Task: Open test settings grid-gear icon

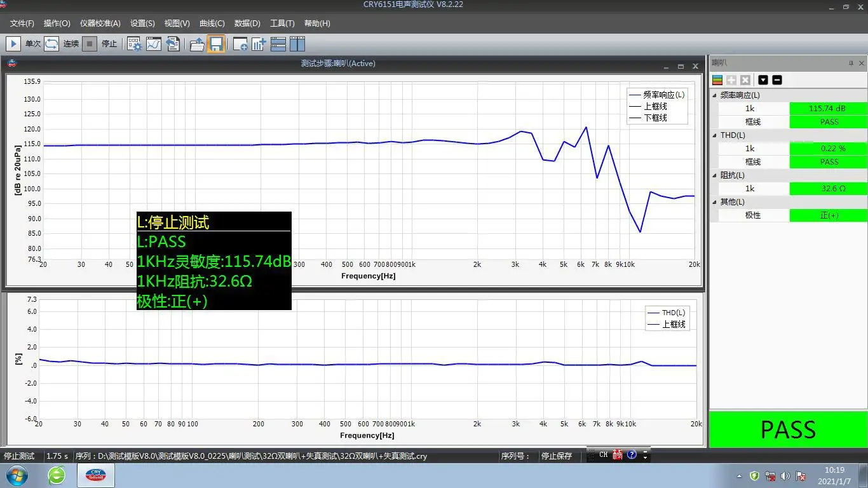Action: [x=134, y=44]
